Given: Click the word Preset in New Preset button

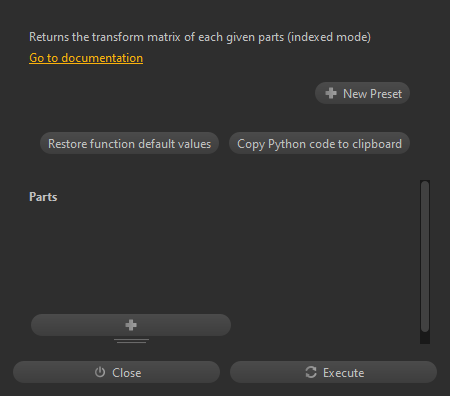Looking at the screenshot, I should (x=386, y=94).
